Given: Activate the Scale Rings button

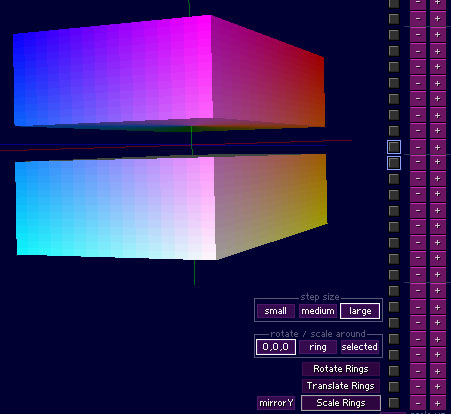Looking at the screenshot, I should click(341, 403).
